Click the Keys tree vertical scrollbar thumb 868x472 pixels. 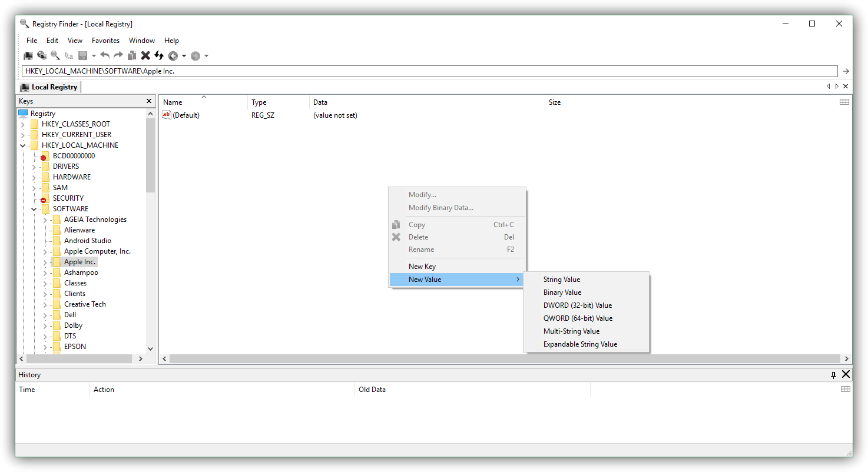coord(150,155)
